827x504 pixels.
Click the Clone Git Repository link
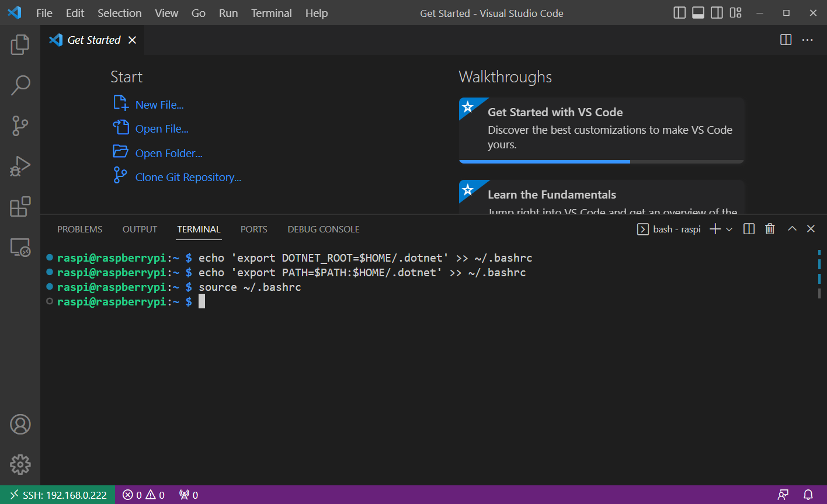coord(188,177)
